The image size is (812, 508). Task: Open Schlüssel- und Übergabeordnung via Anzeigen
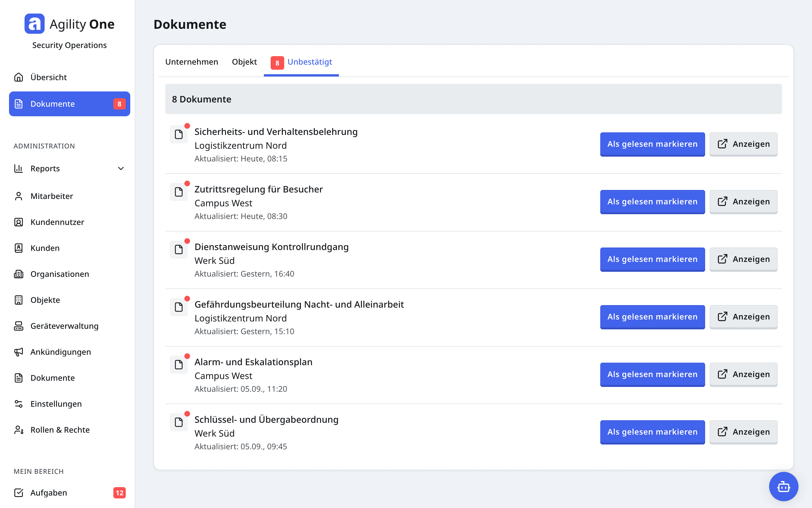pyautogui.click(x=743, y=432)
